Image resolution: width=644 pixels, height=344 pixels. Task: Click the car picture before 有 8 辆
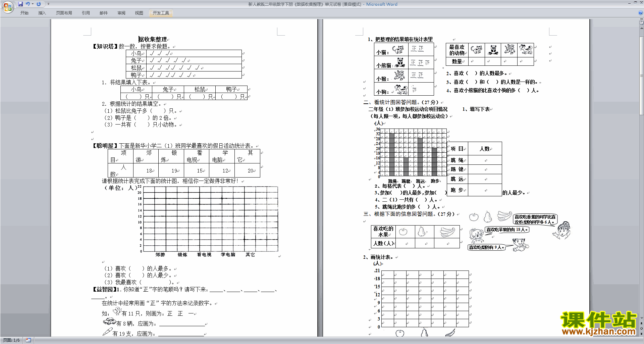click(x=109, y=322)
